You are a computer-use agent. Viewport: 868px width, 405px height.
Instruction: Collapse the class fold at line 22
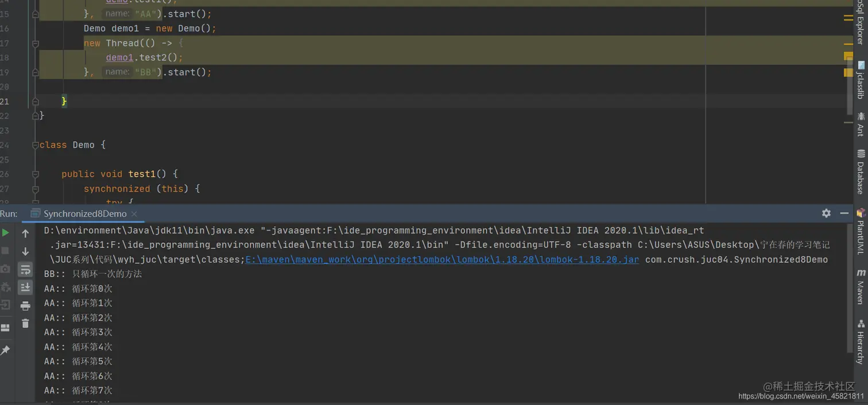(x=36, y=116)
